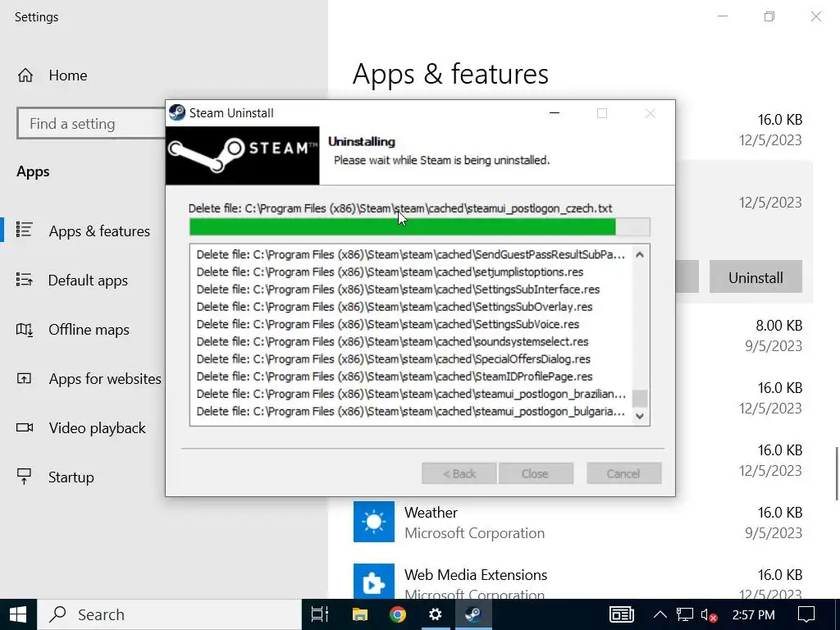
Task: Click the Apps for websites icon
Action: coord(24,379)
